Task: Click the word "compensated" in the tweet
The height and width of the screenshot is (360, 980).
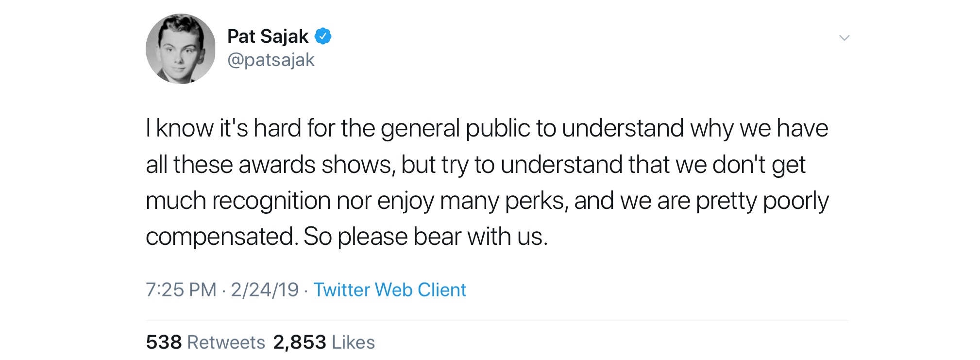Action: pos(221,237)
